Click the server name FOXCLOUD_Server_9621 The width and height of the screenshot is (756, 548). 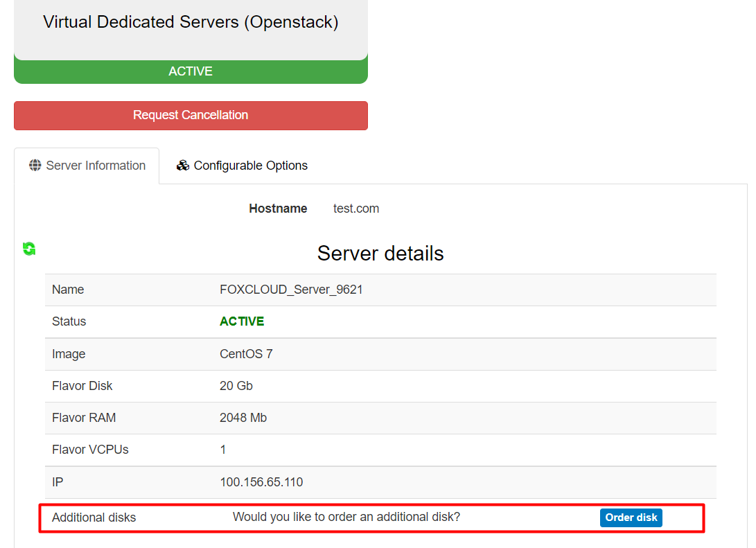[x=291, y=290]
